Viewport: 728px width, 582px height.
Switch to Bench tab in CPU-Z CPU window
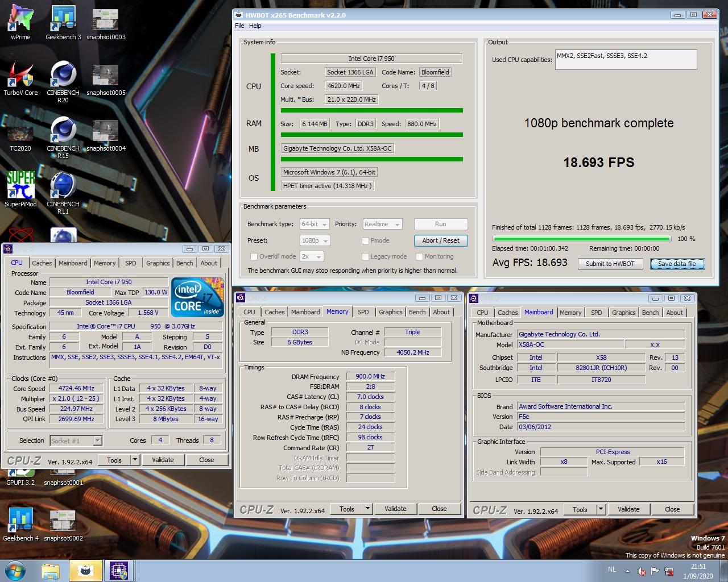coord(184,263)
